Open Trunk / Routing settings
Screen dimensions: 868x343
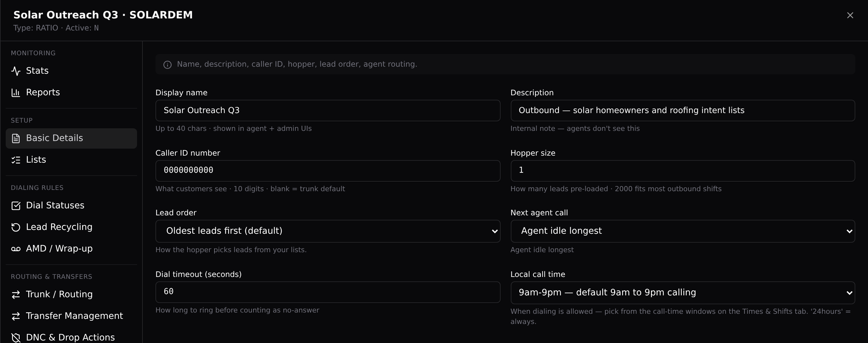(x=71, y=295)
